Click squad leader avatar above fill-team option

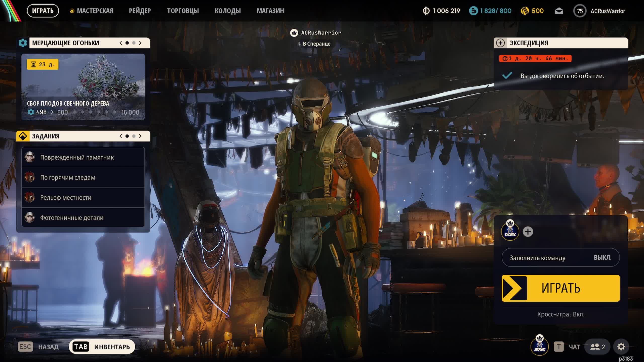pos(510,231)
